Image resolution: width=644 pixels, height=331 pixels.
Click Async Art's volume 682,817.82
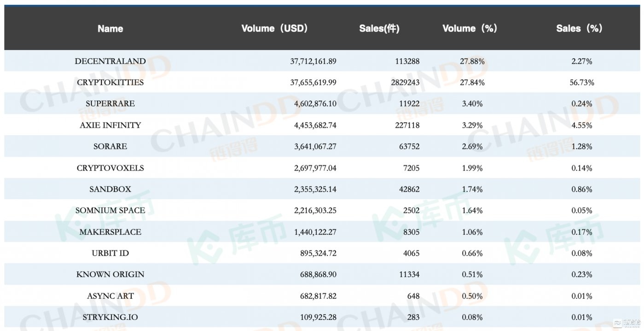coord(319,296)
